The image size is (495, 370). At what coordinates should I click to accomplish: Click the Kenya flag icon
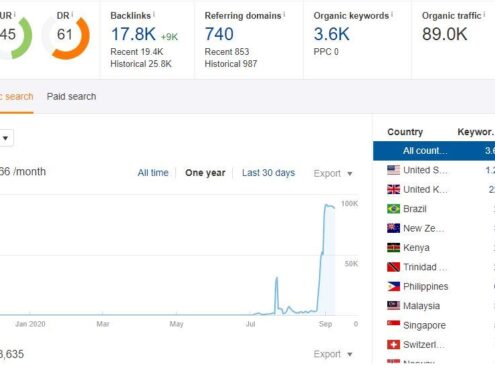(x=393, y=247)
